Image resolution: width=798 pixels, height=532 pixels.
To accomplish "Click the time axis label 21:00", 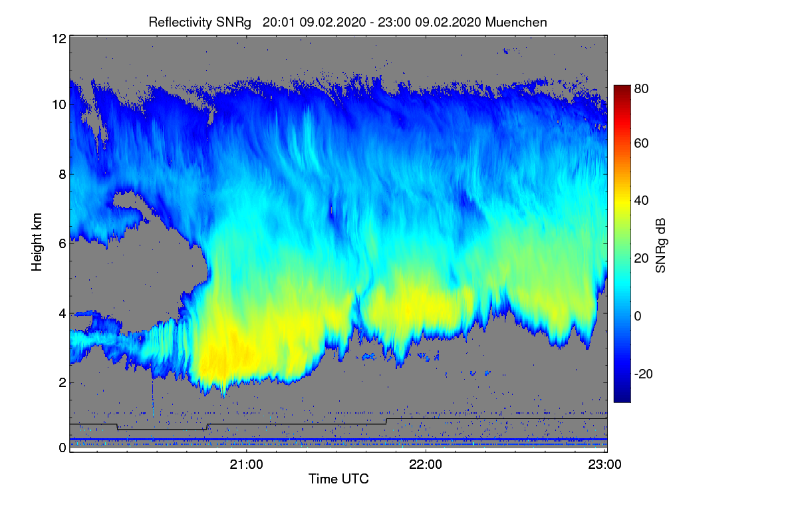I will pos(247,465).
